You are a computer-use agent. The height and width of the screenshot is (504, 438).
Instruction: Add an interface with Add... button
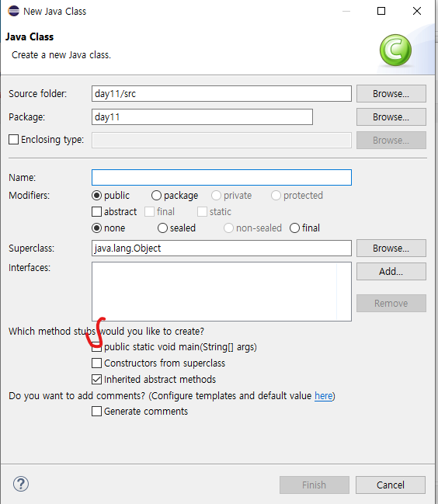(x=391, y=271)
